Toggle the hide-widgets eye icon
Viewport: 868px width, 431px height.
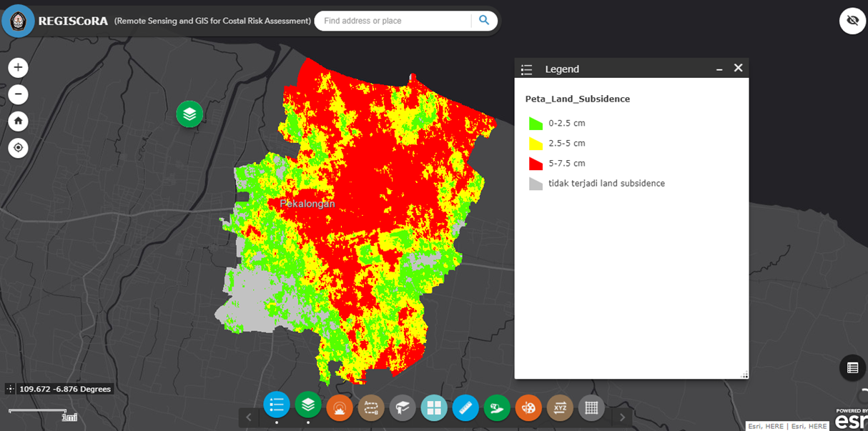pyautogui.click(x=852, y=21)
